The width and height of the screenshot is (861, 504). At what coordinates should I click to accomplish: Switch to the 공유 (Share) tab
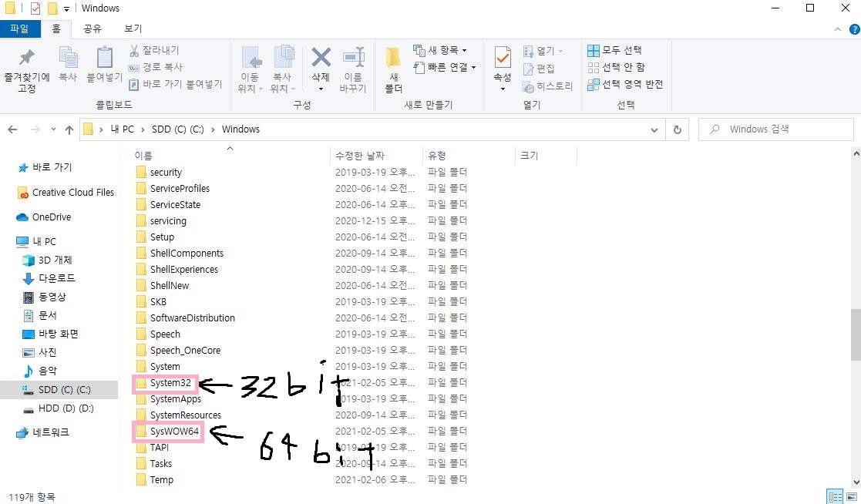tap(92, 28)
